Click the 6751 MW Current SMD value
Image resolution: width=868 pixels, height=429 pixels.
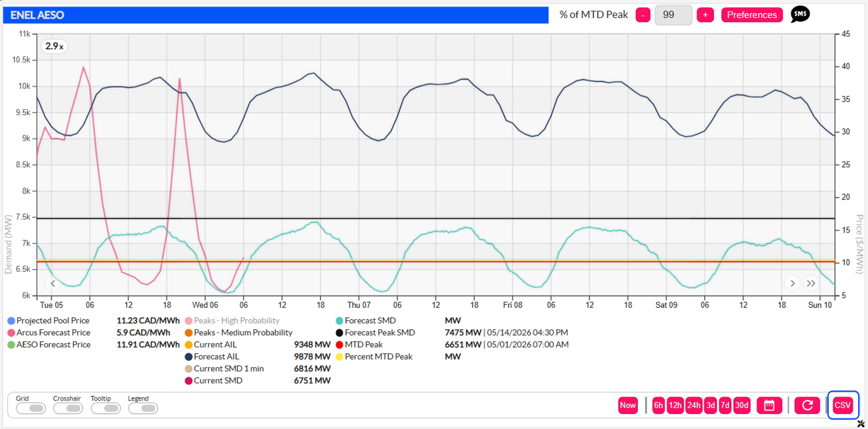point(312,381)
